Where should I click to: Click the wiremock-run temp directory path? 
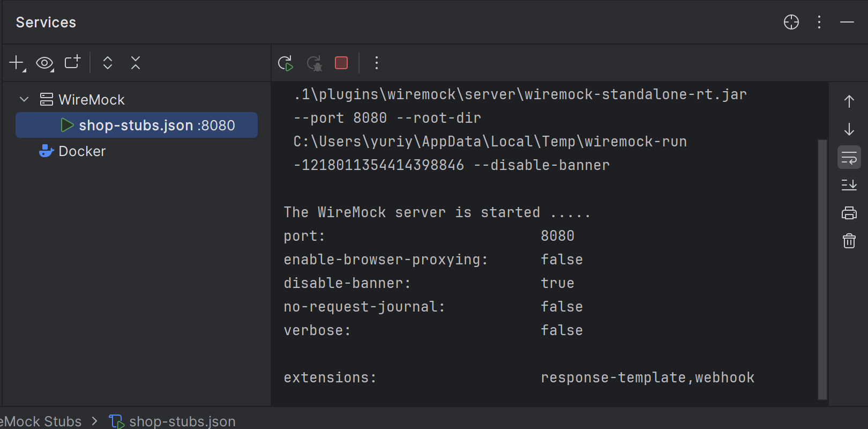490,142
